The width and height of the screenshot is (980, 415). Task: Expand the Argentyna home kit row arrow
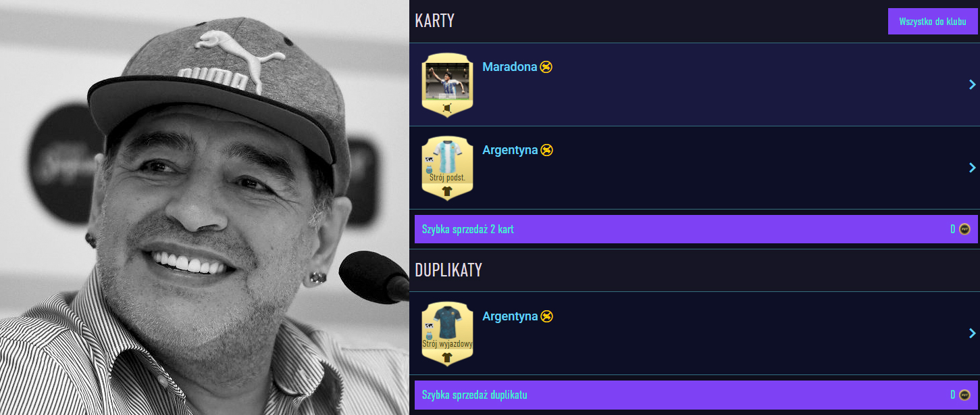coord(973,168)
